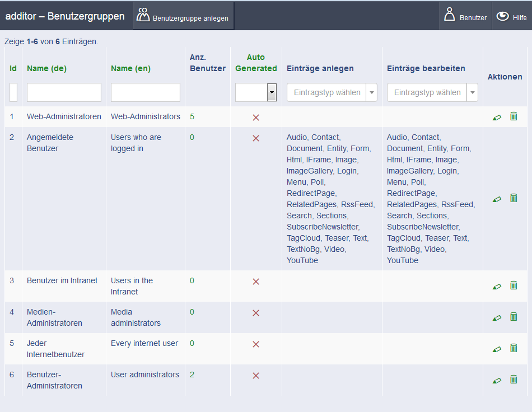The image size is (532, 412).
Task: Delete the Benutzer im Intranet group
Action: point(514,285)
